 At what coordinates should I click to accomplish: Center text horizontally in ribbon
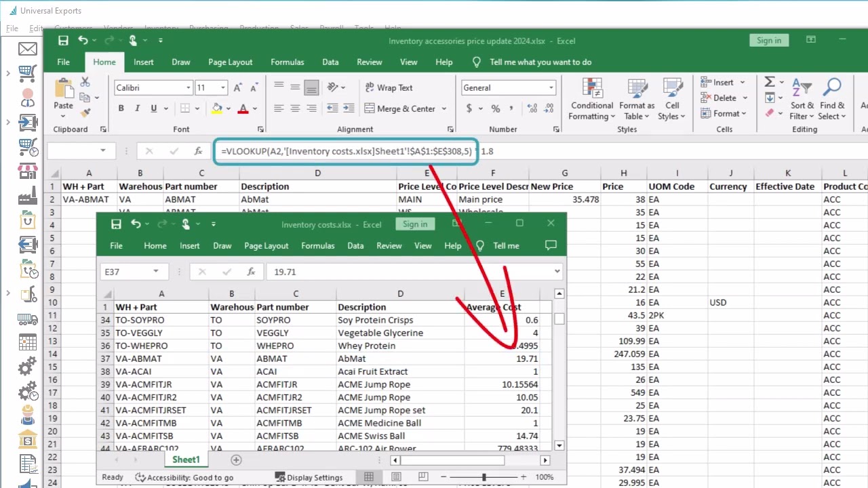pos(295,108)
